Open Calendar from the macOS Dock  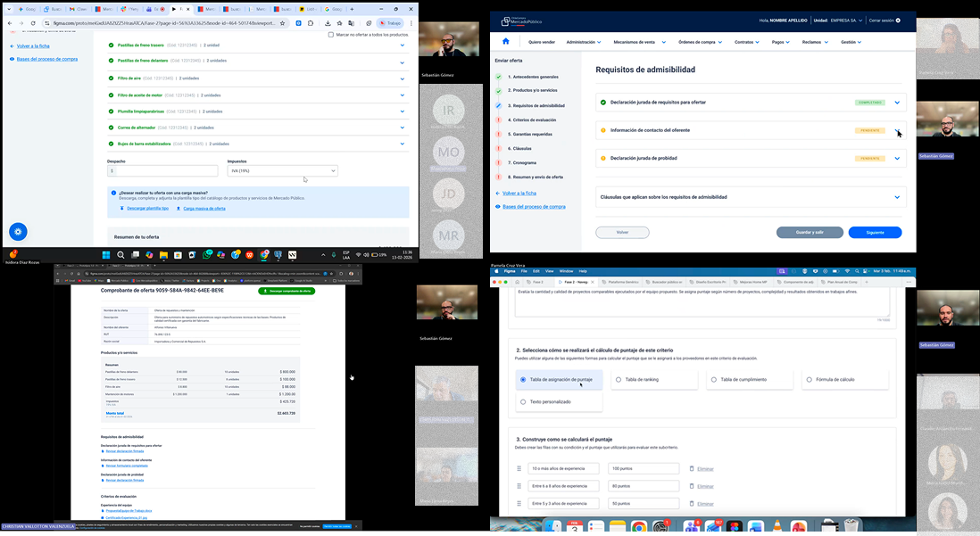tap(575, 526)
